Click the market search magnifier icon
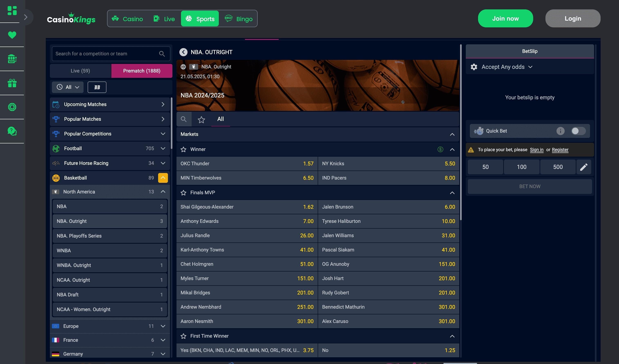This screenshot has width=619, height=364. coord(183,119)
